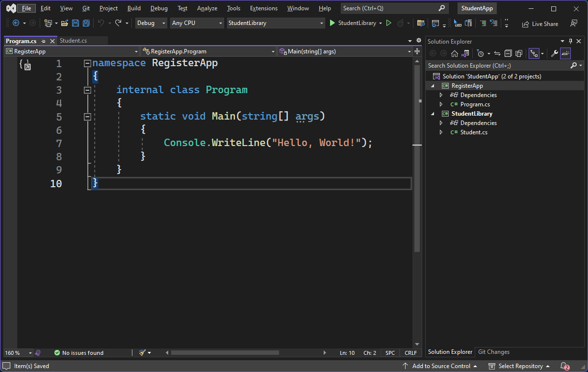Toggle auto-hide pin on Solution Explorer panel
Image resolution: width=588 pixels, height=372 pixels.
pyautogui.click(x=570, y=41)
